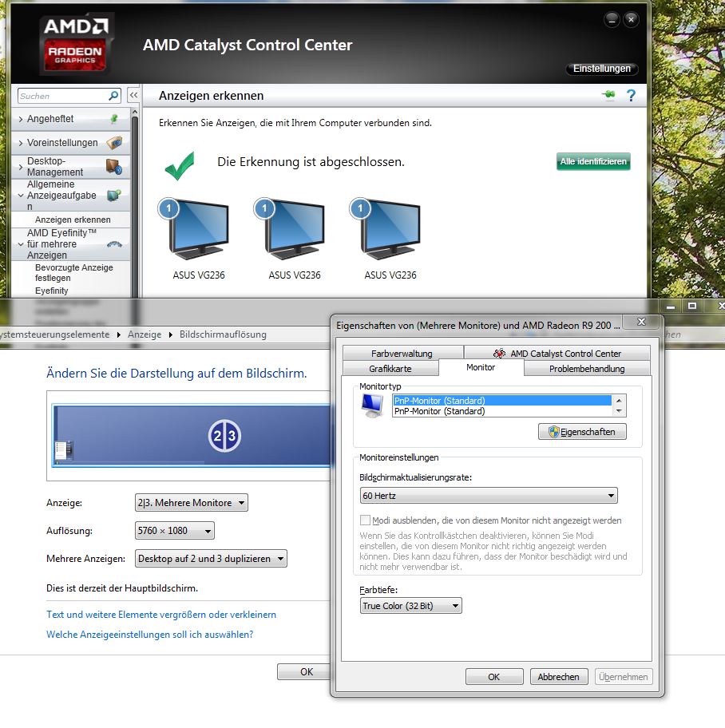Open 'Text und weitere Elemente vergrößern' link
This screenshot has height=728, width=725.
point(161,615)
